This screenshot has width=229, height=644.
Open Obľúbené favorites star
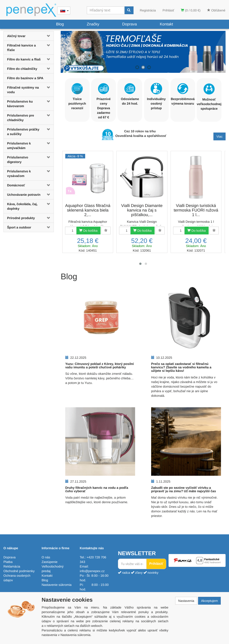click(216, 10)
